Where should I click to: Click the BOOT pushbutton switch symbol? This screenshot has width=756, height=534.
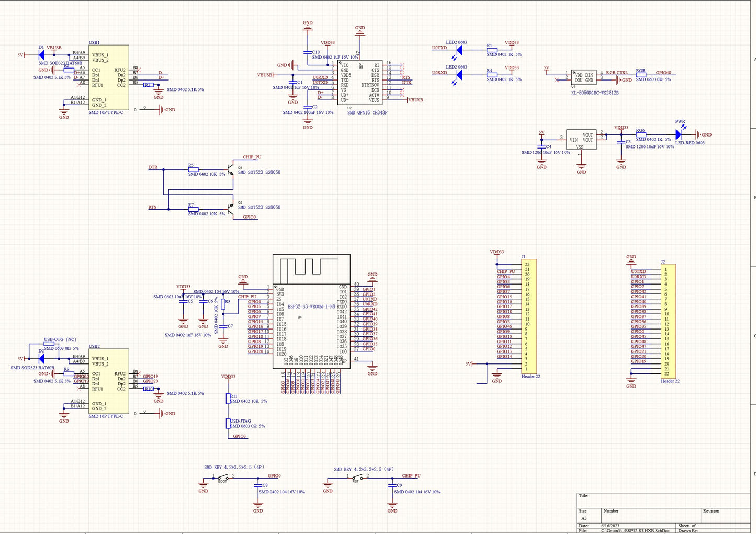click(x=221, y=476)
